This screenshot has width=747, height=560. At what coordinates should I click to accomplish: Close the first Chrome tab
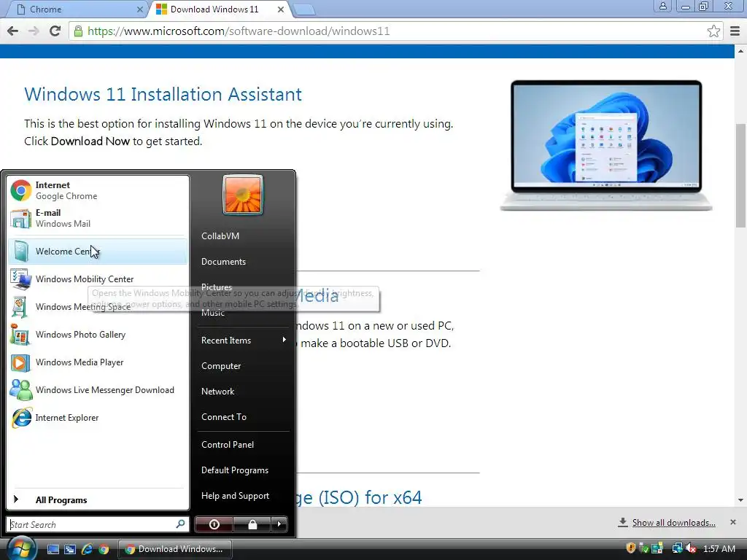pyautogui.click(x=139, y=9)
